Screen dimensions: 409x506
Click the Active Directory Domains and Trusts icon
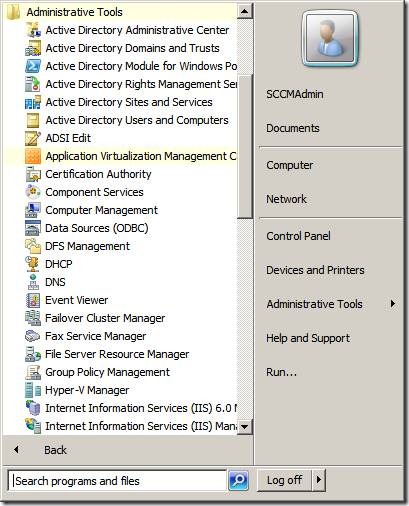click(33, 48)
